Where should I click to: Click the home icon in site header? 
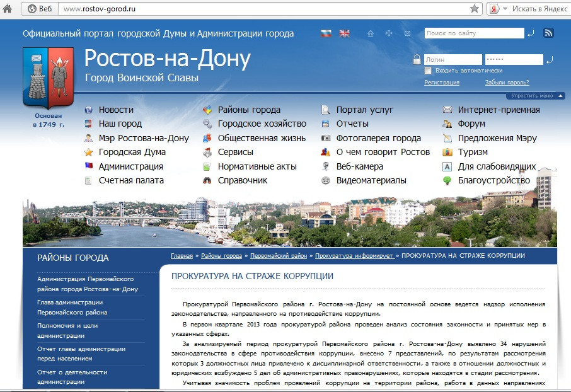click(x=371, y=33)
